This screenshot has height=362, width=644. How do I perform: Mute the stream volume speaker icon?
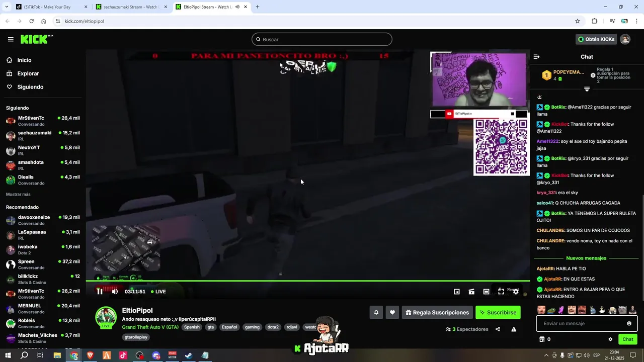[x=115, y=292]
